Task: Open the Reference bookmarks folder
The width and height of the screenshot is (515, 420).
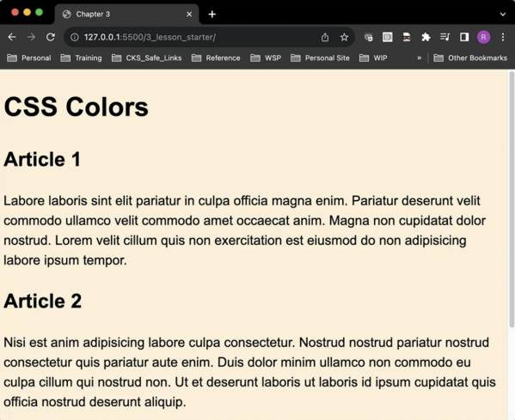Action: (x=216, y=58)
